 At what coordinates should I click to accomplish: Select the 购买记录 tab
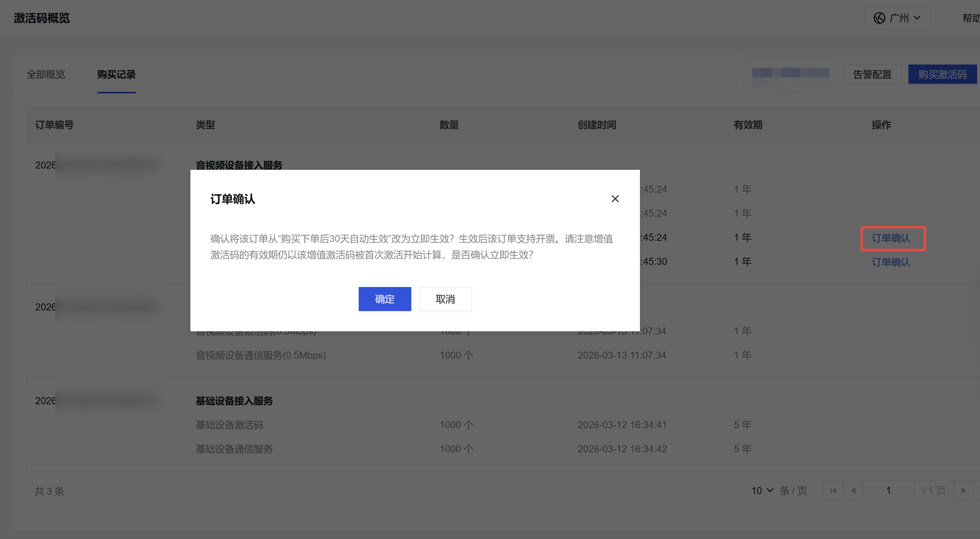[116, 74]
